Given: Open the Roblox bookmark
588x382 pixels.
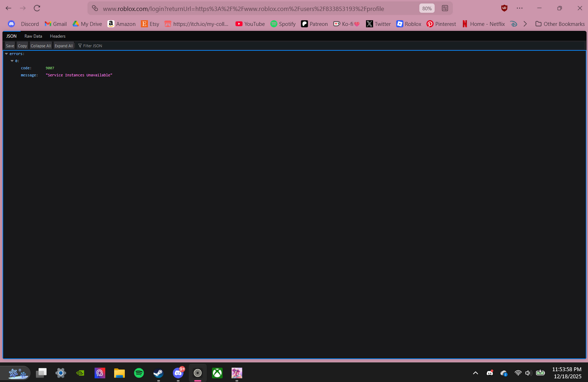Looking at the screenshot, I should tap(409, 24).
